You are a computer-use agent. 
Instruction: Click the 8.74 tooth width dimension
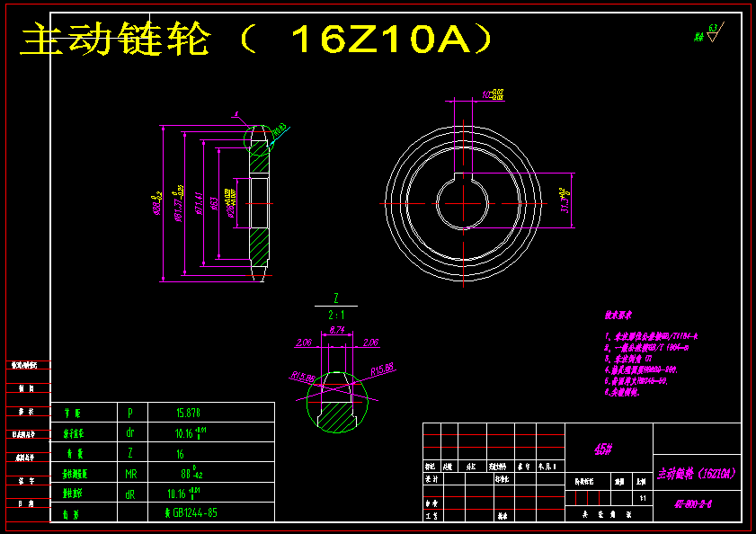pyautogui.click(x=337, y=330)
